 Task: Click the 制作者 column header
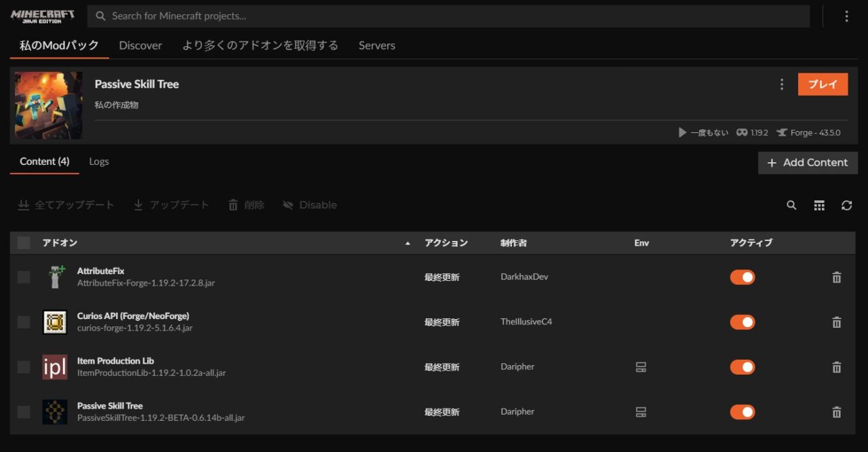pos(513,242)
